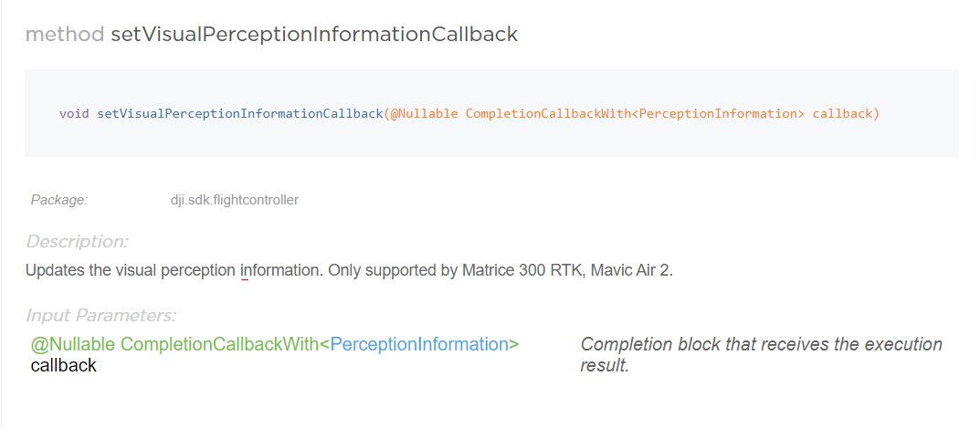Screen dimensions: 980x429
Task: Click the setVisualPerceptionInformationCallback method heading
Action: (x=313, y=36)
